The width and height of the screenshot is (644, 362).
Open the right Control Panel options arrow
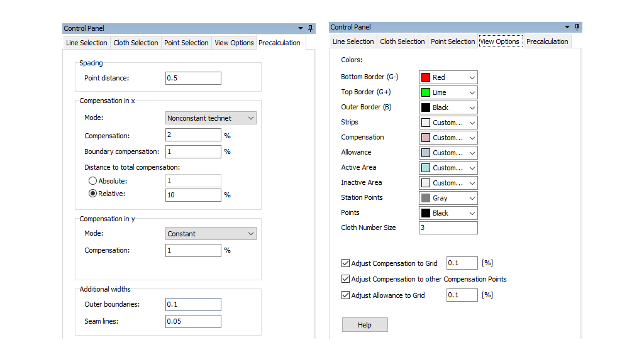[x=567, y=27]
